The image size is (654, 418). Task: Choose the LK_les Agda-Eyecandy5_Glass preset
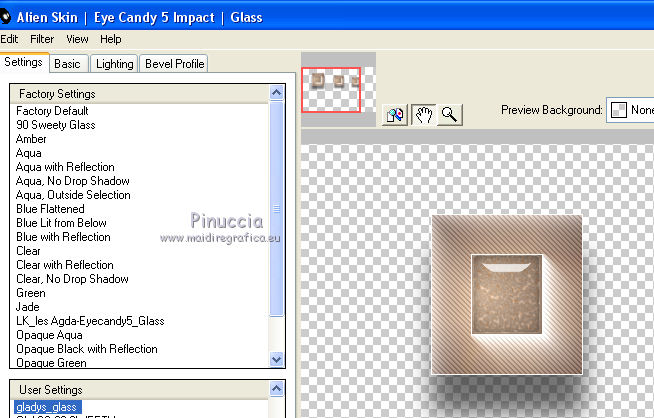pos(90,321)
